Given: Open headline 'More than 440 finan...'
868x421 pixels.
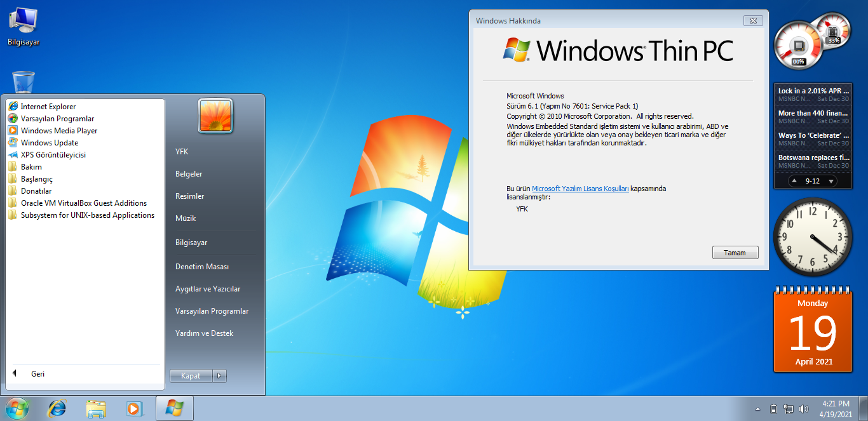Looking at the screenshot, I should point(813,117).
